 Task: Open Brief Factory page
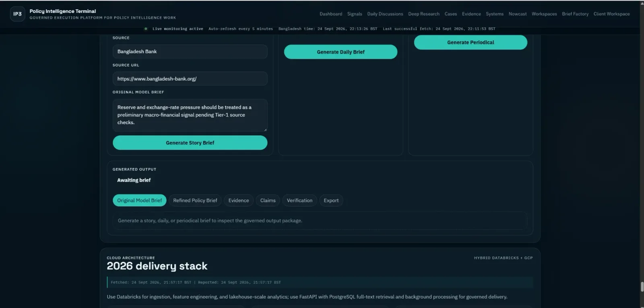point(575,14)
